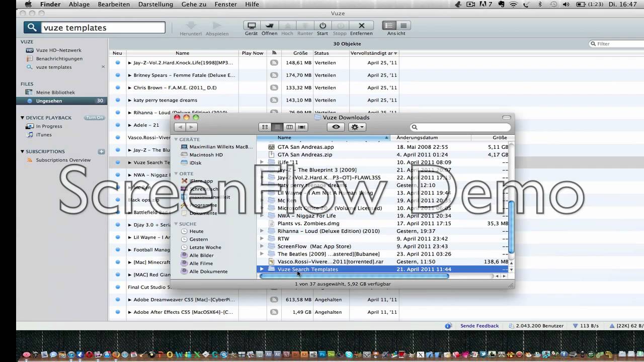The image size is (644, 362).
Task: Click RSS icon in the Jay-Z Vol.2 row
Action: pyautogui.click(x=274, y=63)
